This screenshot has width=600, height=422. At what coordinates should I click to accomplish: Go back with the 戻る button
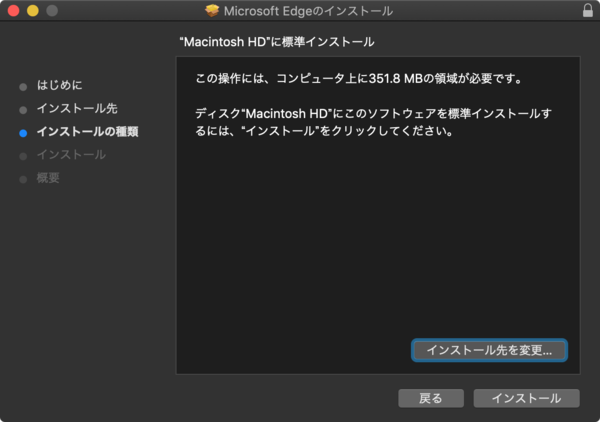coord(431,398)
